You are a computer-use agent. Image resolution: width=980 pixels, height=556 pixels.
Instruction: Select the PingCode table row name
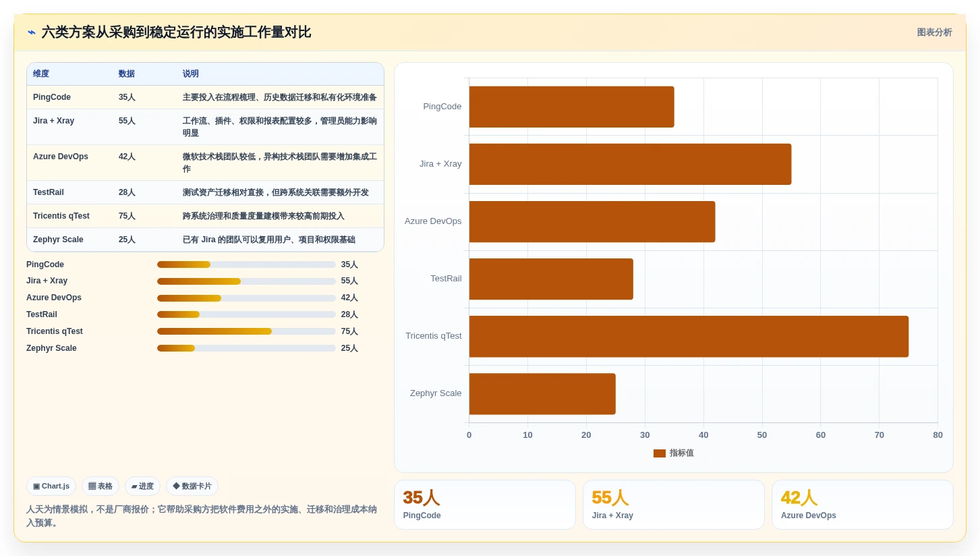[x=52, y=97]
